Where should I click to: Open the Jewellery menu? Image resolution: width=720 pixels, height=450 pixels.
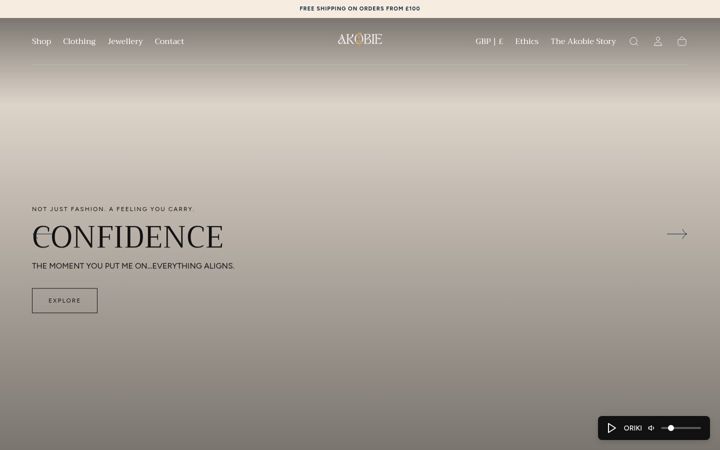point(125,41)
